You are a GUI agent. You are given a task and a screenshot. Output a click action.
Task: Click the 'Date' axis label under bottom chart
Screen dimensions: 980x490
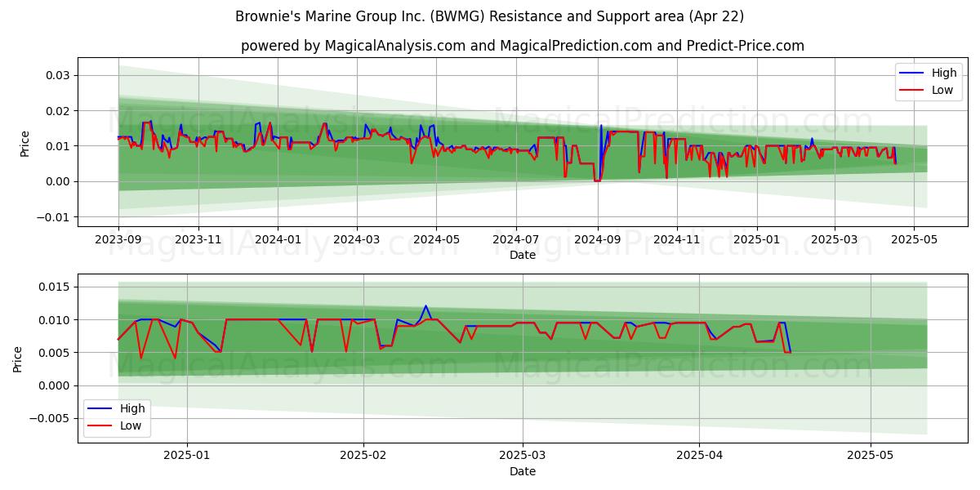523,471
